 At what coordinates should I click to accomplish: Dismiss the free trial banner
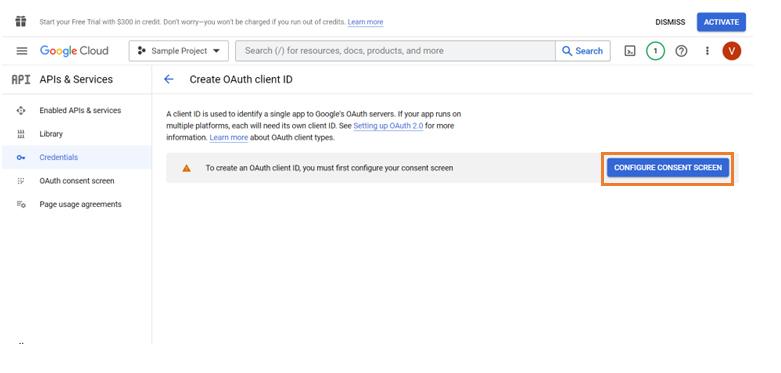pyautogui.click(x=670, y=22)
